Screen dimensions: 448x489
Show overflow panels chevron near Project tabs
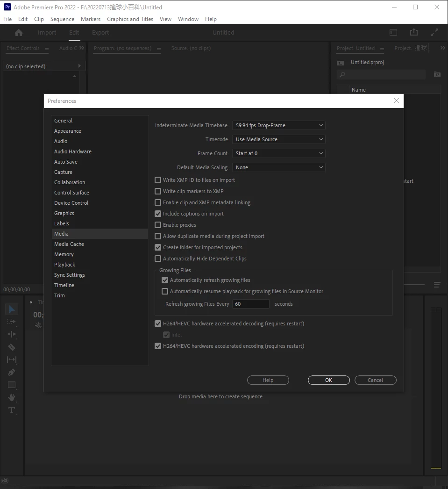click(443, 48)
